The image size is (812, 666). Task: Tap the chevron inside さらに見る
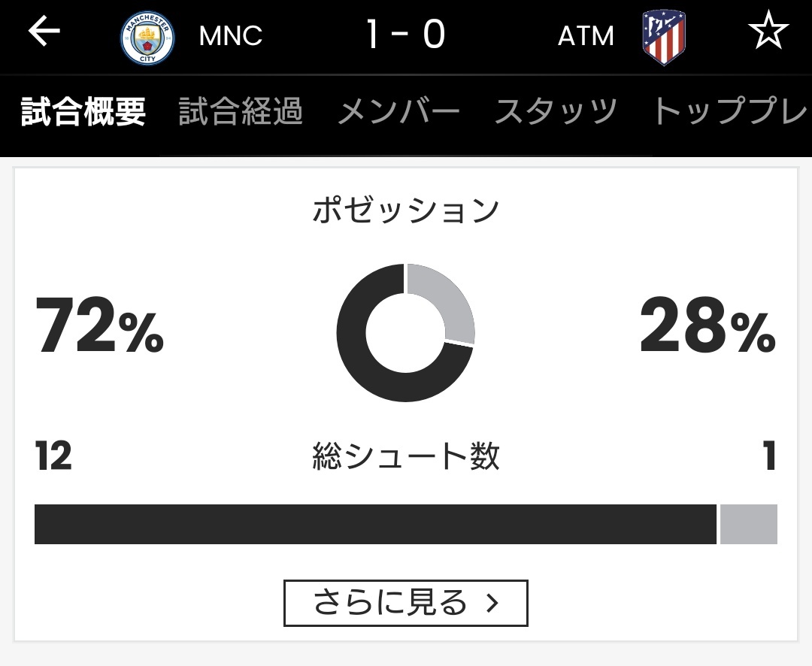tap(492, 603)
